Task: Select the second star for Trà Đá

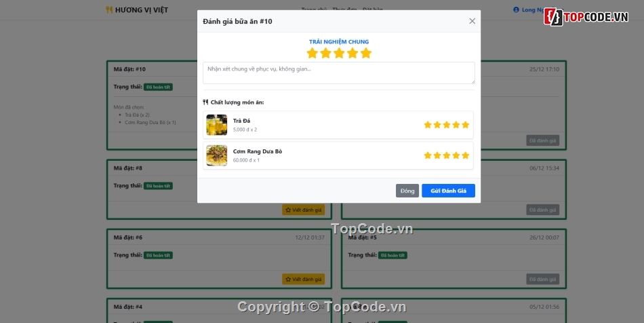Action: [x=437, y=124]
